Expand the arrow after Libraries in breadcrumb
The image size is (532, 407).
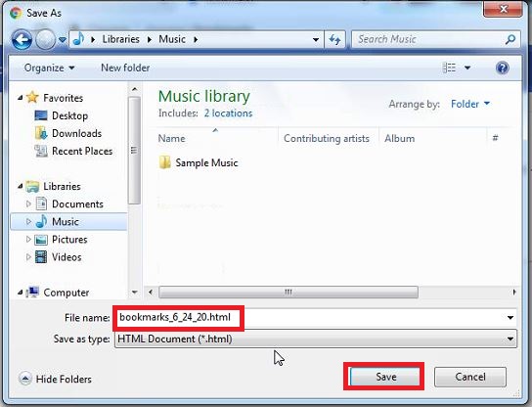pyautogui.click(x=150, y=40)
